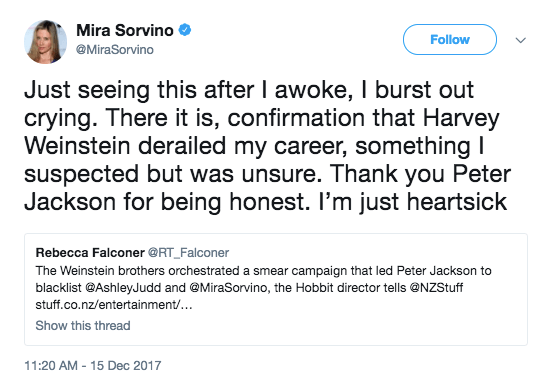Open the tweet options chevron menu
The width and height of the screenshot is (541, 379).
(x=520, y=40)
